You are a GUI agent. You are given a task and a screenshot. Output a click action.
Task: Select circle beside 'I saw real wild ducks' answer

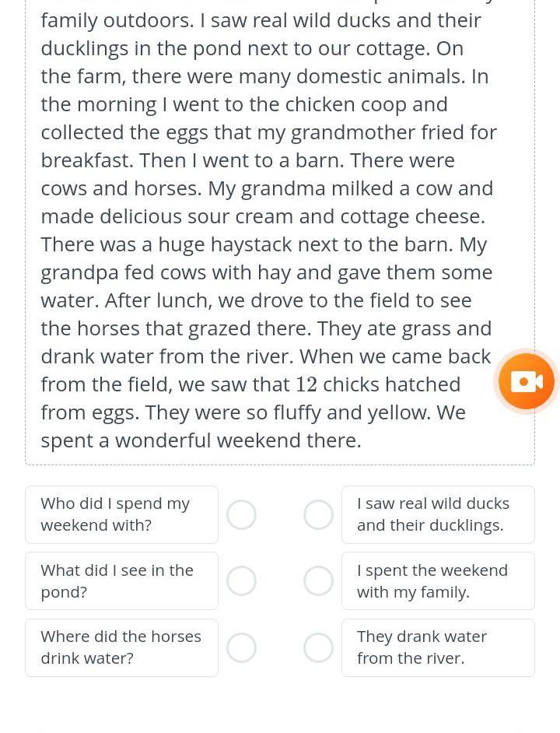pos(318,514)
